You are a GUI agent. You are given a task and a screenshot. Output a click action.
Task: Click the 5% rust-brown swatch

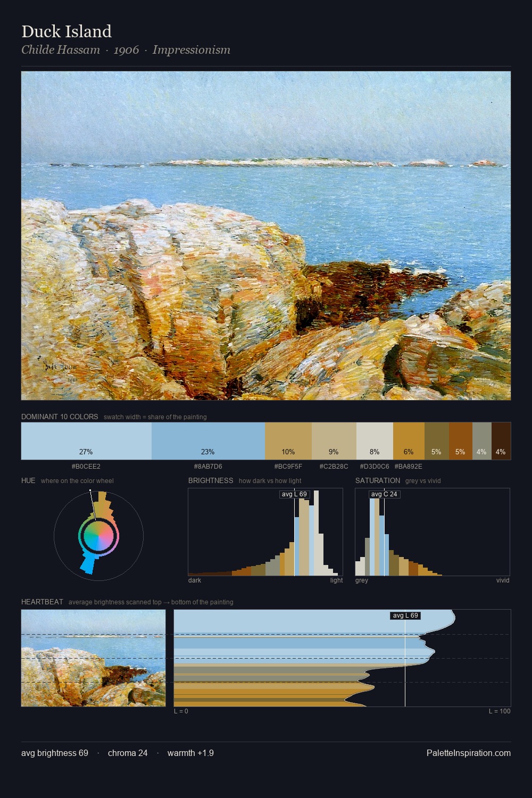[x=461, y=440]
